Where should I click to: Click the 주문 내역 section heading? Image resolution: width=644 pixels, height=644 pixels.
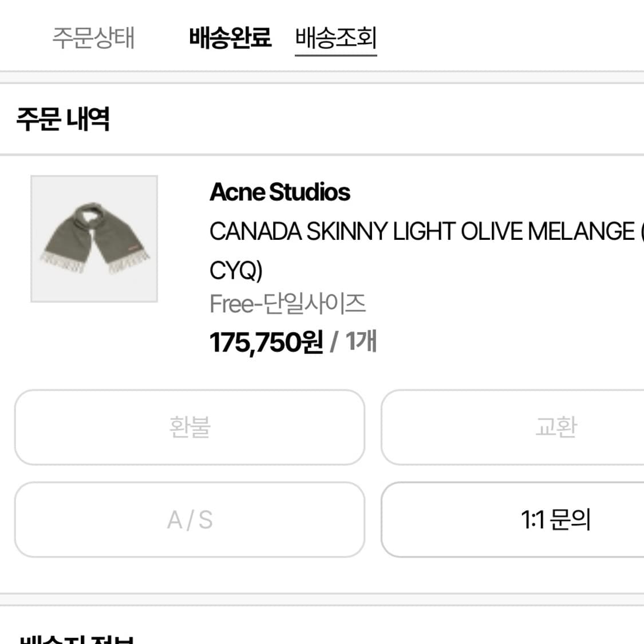coord(63,119)
